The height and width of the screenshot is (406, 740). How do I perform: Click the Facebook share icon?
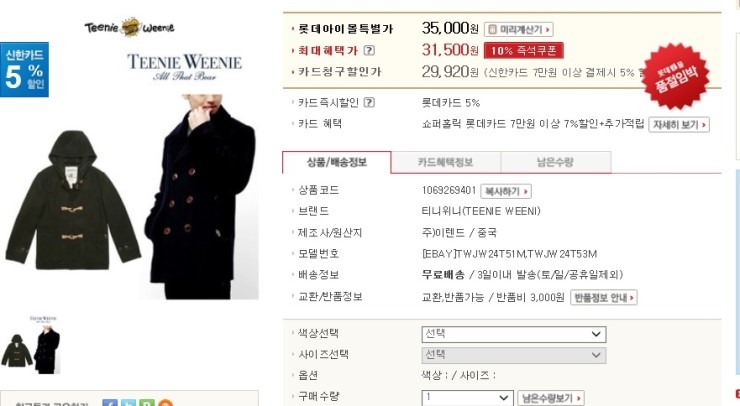point(110,403)
